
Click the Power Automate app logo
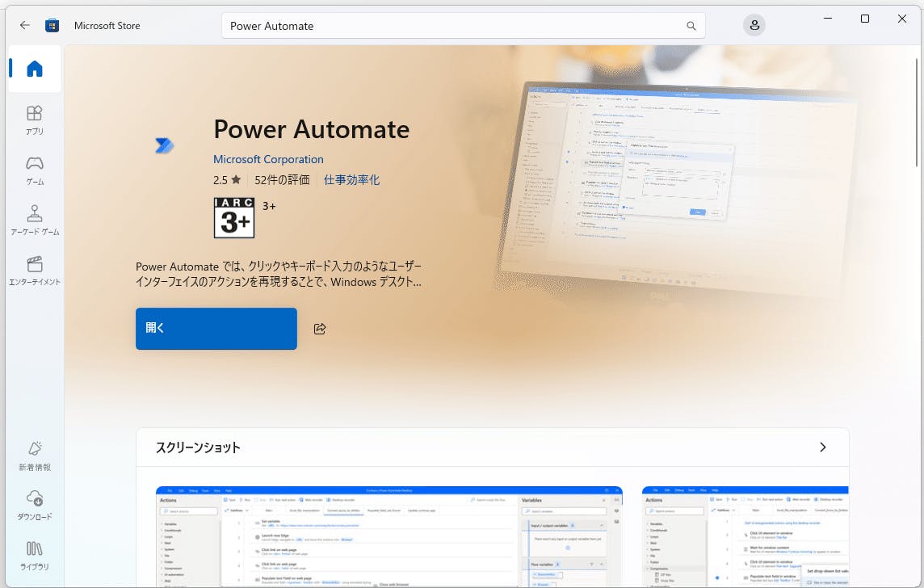tap(165, 145)
